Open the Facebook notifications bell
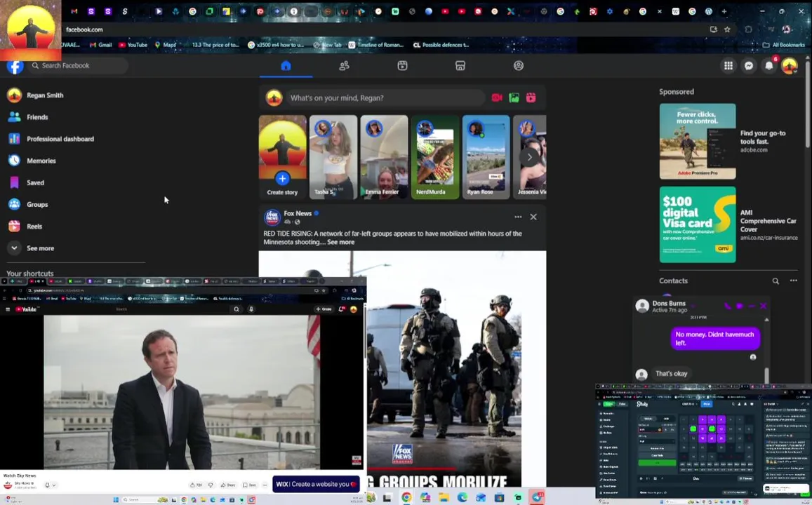The image size is (812, 505). click(769, 66)
